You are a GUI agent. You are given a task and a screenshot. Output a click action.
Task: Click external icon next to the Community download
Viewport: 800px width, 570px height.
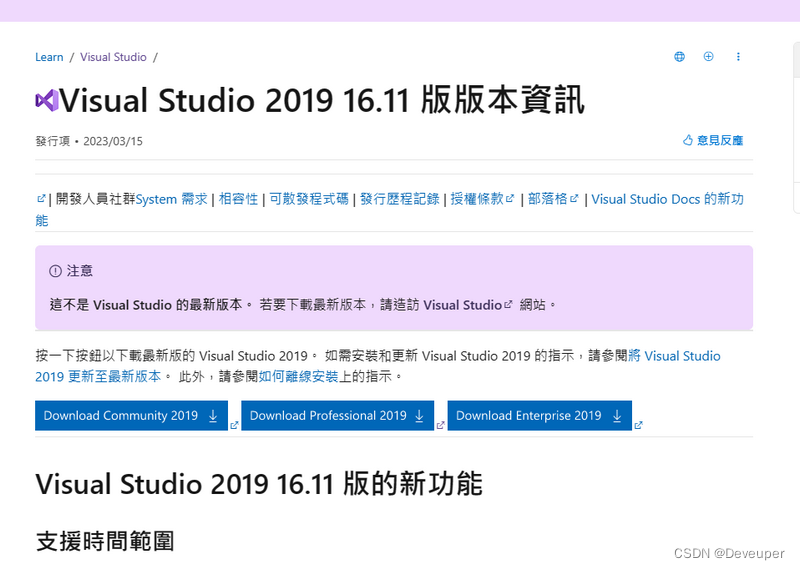coord(234,425)
